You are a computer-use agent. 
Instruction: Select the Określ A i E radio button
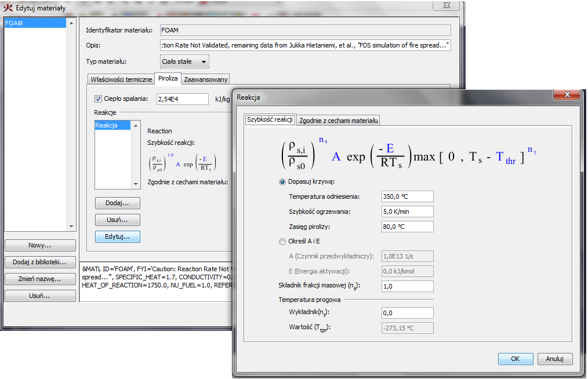click(x=282, y=242)
